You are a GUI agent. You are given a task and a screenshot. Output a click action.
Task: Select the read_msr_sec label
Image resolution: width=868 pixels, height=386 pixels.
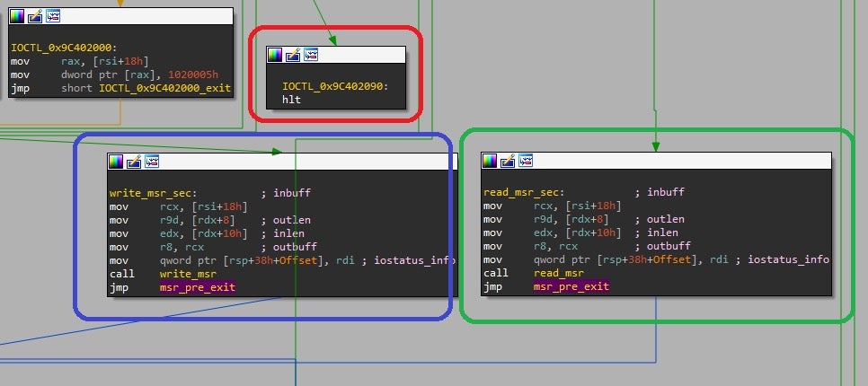click(x=523, y=192)
